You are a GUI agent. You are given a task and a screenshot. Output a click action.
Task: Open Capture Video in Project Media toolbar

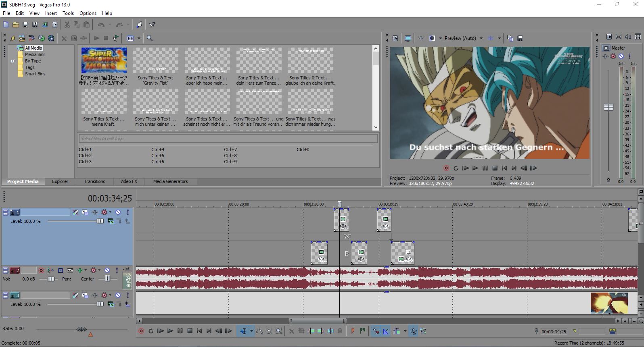click(31, 38)
